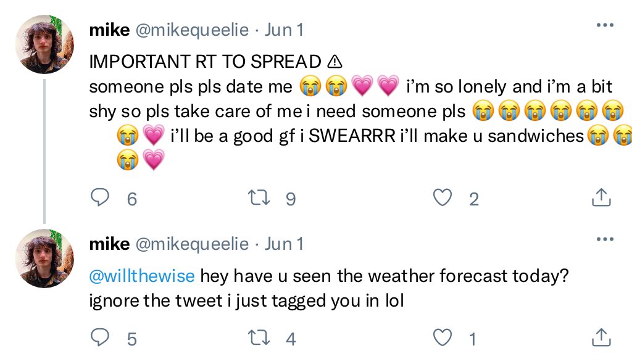Open the Jun 1 timestamp of first tweet
The image size is (632, 364).
[284, 30]
